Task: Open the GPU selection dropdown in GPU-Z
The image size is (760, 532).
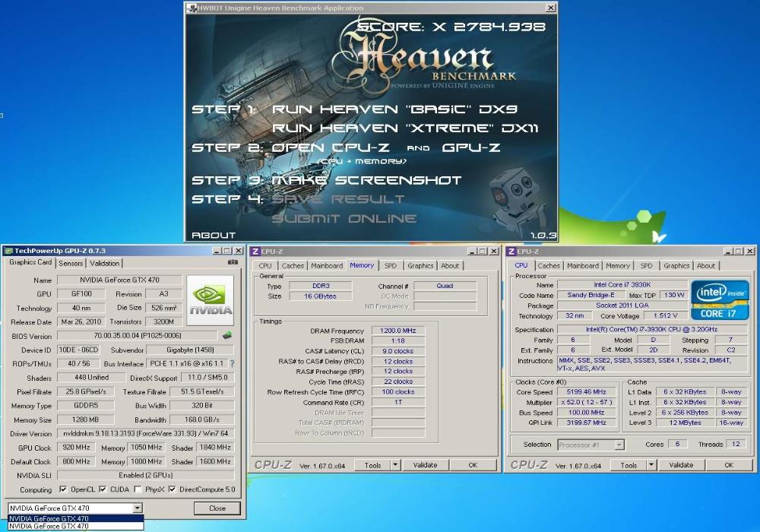Action: point(138,508)
